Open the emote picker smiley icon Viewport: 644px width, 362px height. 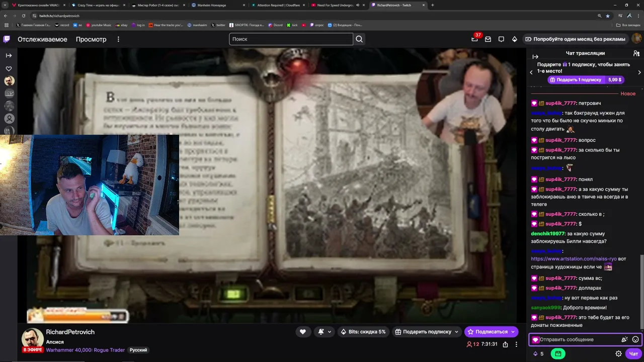pyautogui.click(x=635, y=340)
